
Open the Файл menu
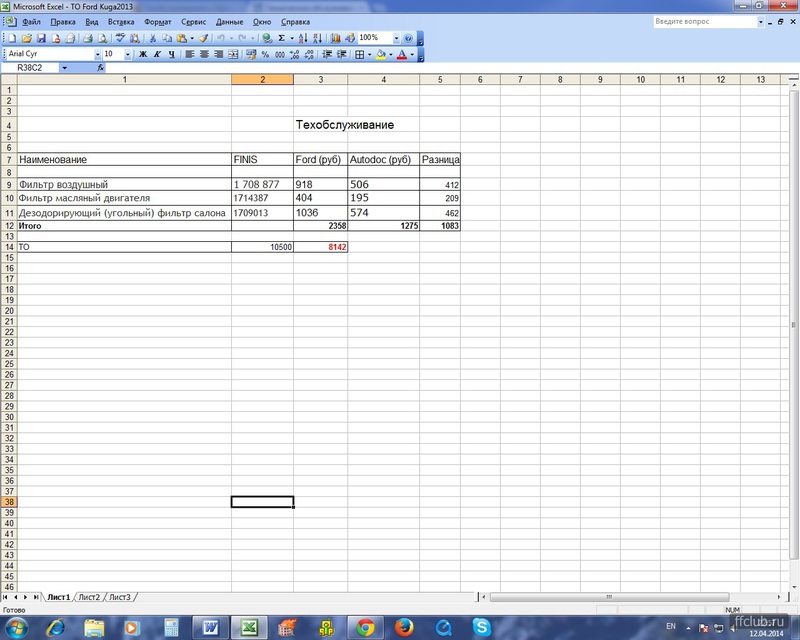point(31,22)
